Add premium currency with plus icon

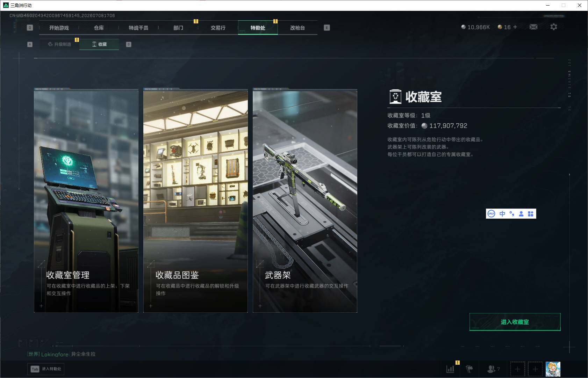515,27
